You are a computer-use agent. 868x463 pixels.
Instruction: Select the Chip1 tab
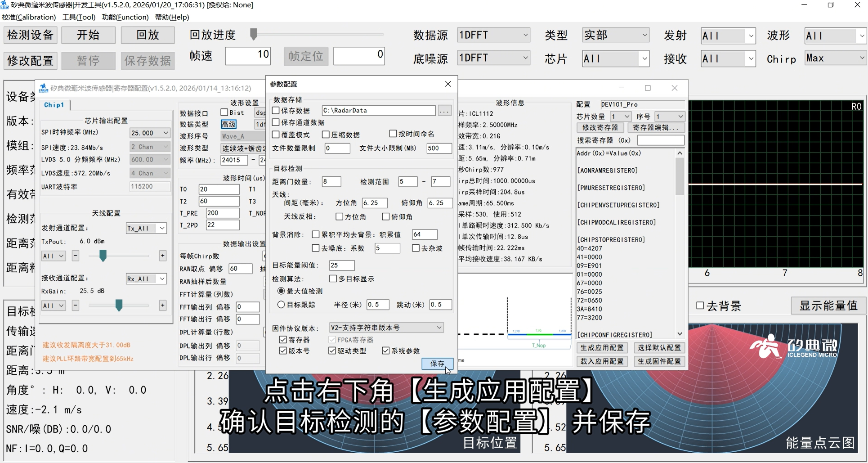coord(54,105)
